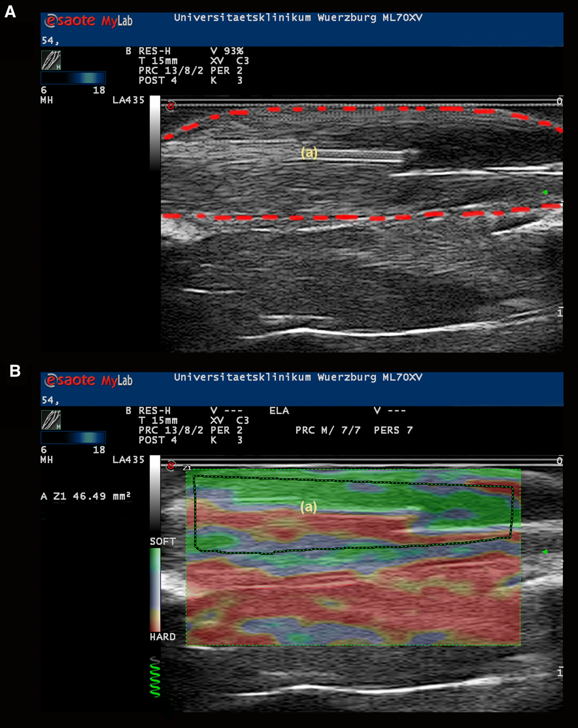
Task: Click 'PRC 13/8/2' in panel B
Action: pos(171,430)
